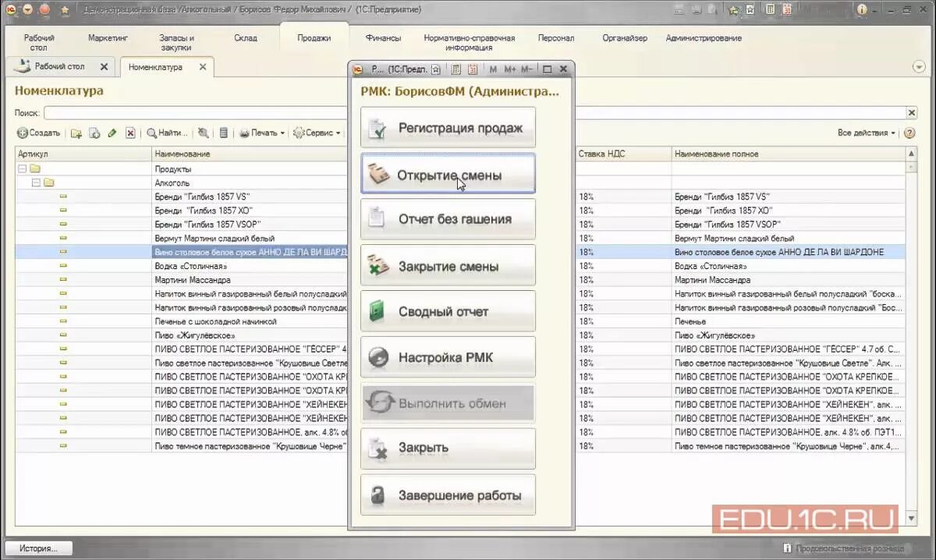This screenshot has height=560, width=936.
Task: Click Завершение работы button
Action: click(x=448, y=494)
